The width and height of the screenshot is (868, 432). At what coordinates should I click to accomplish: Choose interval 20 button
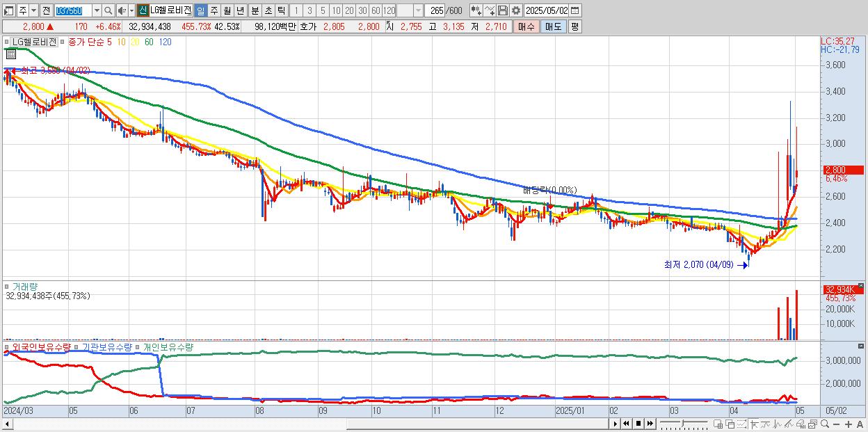point(349,10)
